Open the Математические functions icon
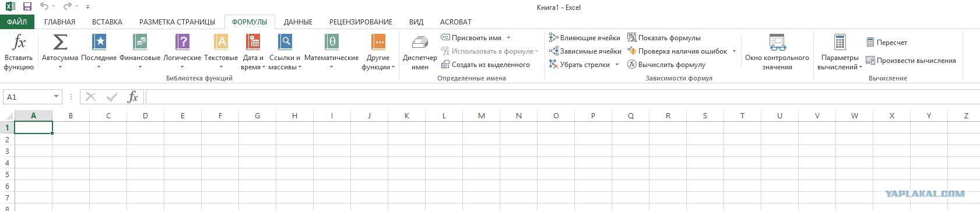 [331, 43]
